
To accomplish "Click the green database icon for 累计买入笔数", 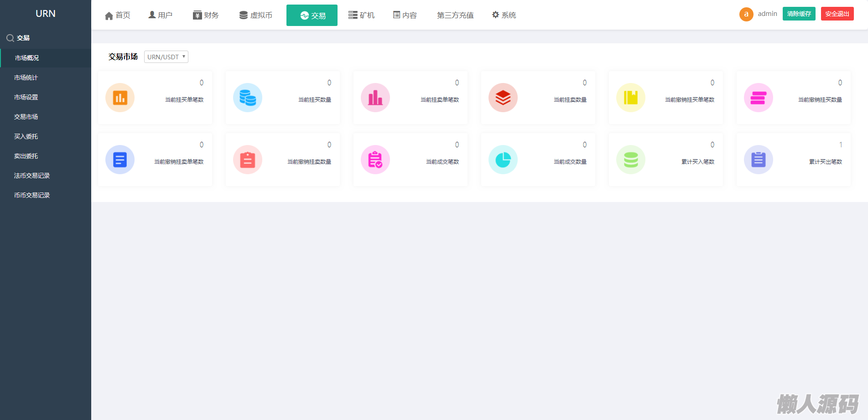I will click(631, 160).
